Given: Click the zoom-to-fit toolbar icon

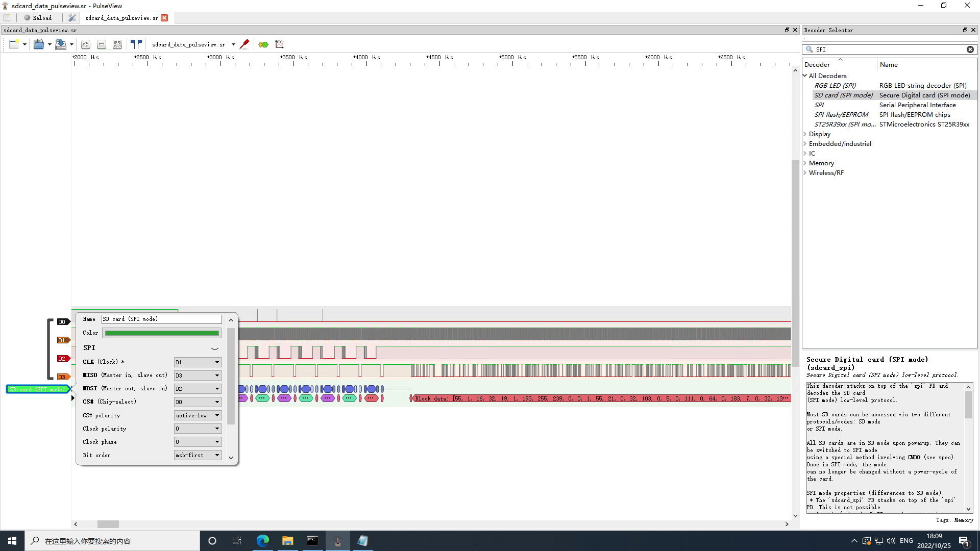Looking at the screenshot, I should (x=117, y=45).
